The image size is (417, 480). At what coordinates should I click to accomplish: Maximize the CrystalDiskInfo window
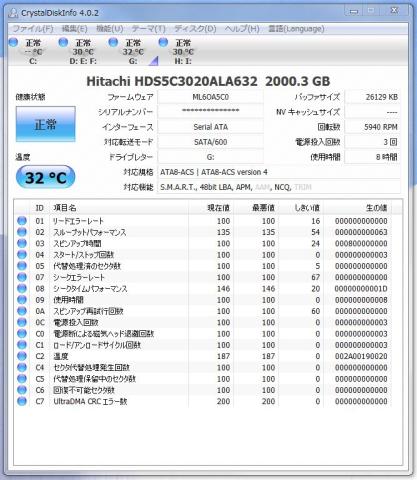[x=371, y=11]
